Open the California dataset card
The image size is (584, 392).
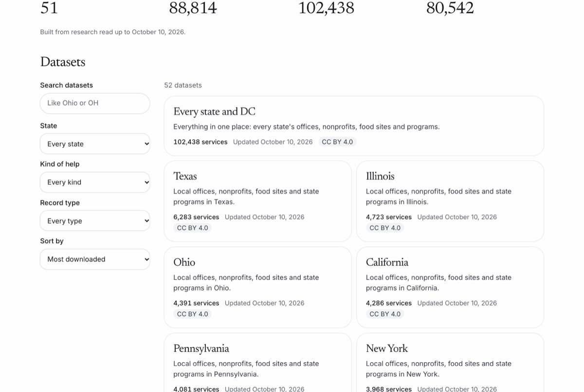click(450, 287)
